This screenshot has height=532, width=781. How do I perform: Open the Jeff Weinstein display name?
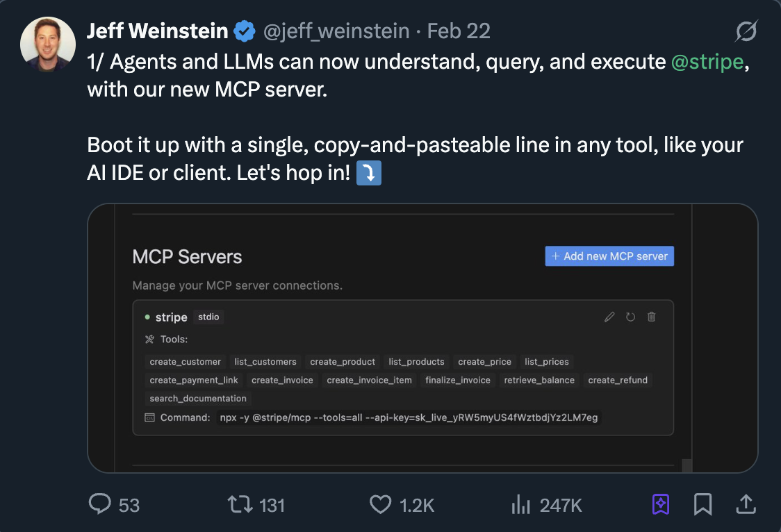[x=157, y=31]
